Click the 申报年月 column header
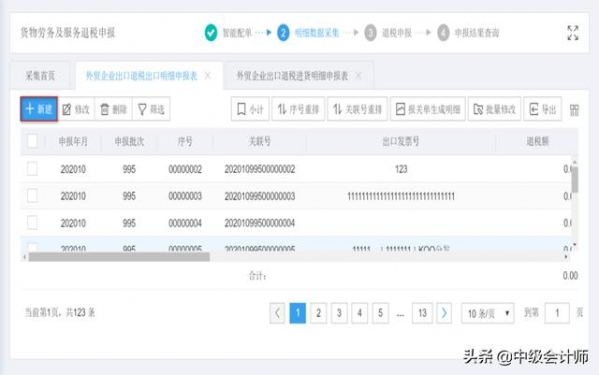Screen dimensions: 599x375 (x=73, y=142)
